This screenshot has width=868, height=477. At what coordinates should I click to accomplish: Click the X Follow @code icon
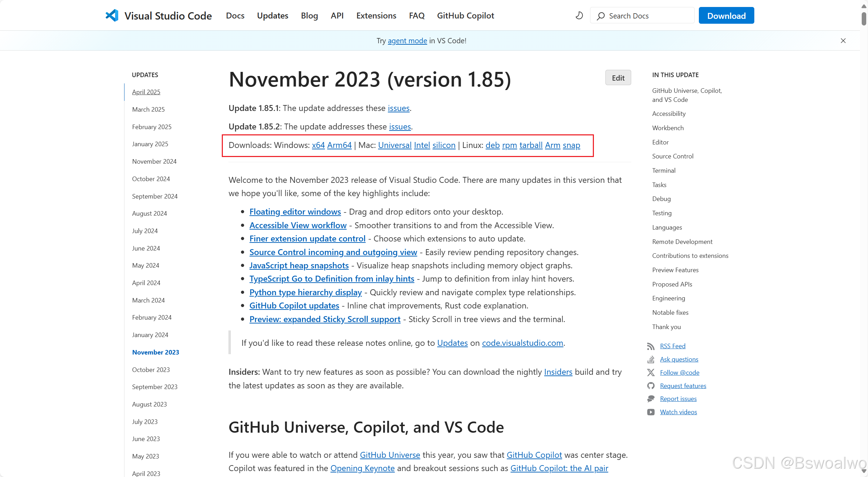[651, 373]
